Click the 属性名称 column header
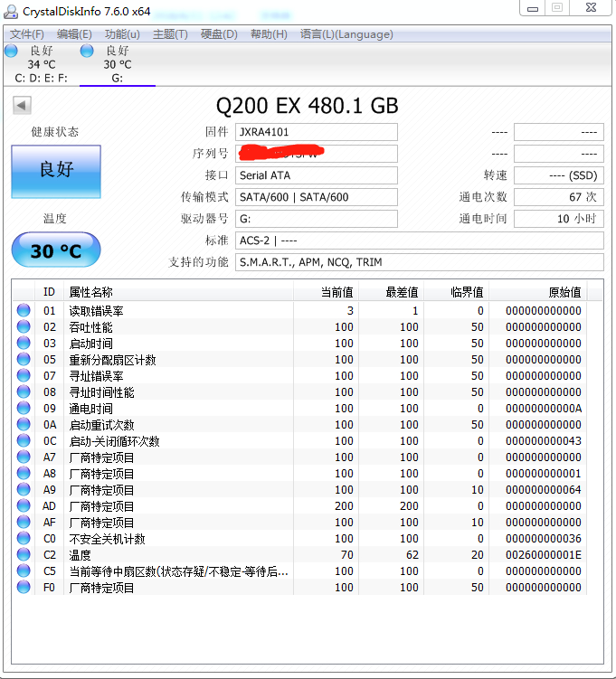This screenshot has width=616, height=679. click(178, 292)
